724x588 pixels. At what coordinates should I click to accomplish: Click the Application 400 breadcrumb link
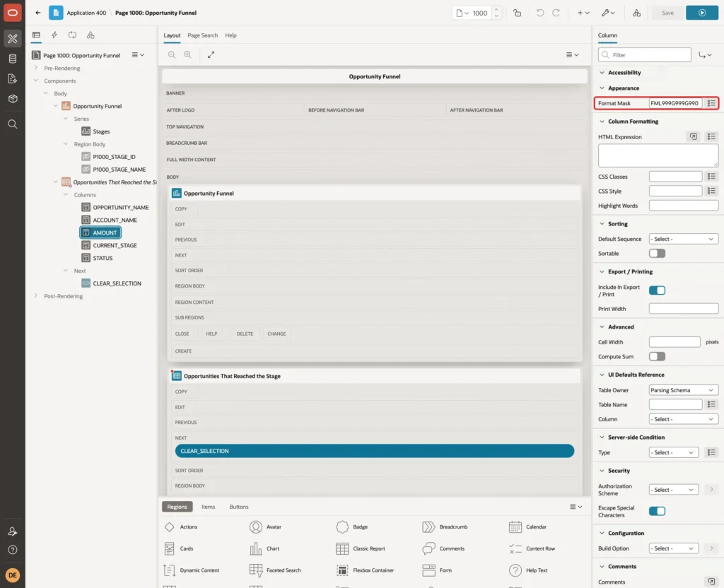(86, 13)
